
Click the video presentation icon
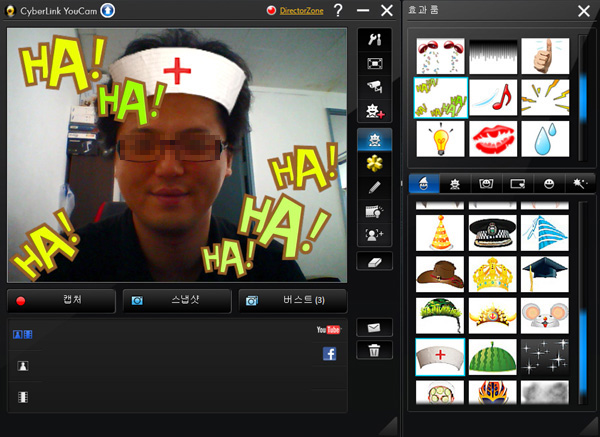pyautogui.click(x=374, y=211)
